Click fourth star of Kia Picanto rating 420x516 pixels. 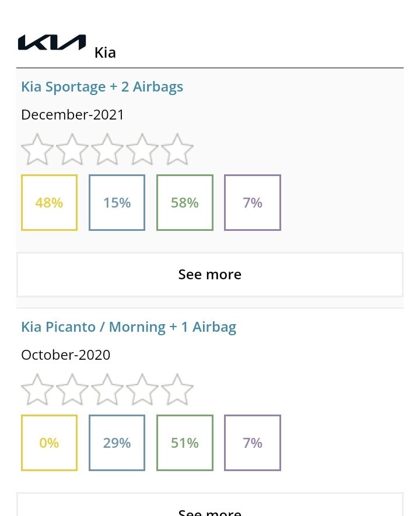click(x=142, y=389)
